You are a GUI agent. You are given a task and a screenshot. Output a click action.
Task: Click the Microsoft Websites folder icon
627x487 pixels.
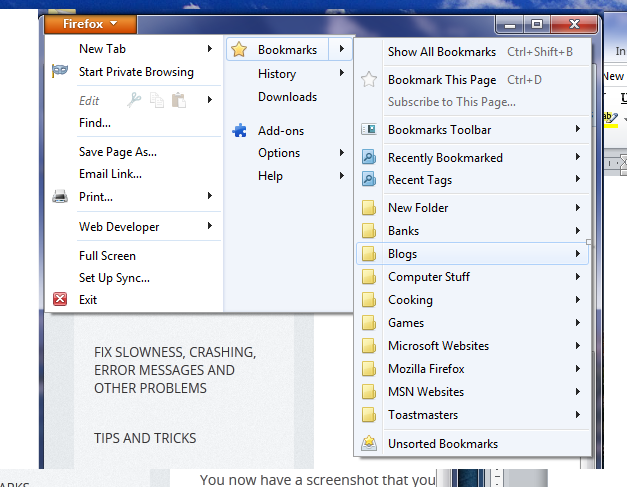coord(369,345)
